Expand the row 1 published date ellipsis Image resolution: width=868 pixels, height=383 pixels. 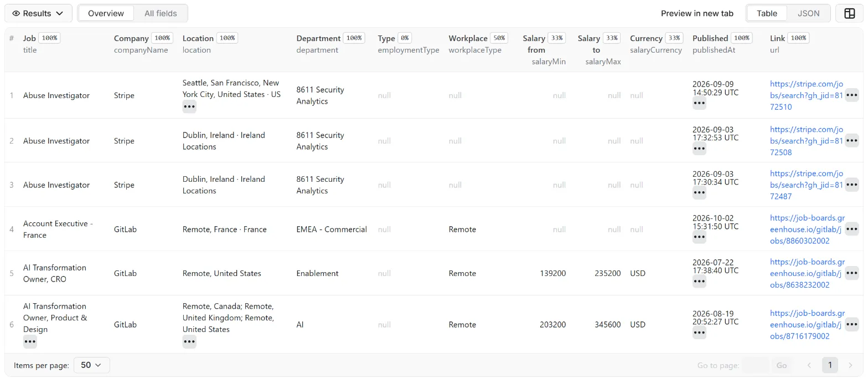699,103
